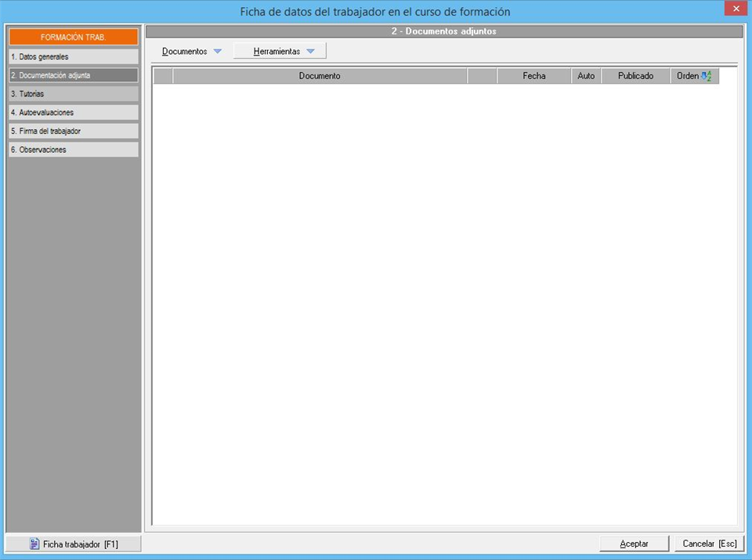
Task: Click the Aceptar button
Action: [x=634, y=544]
